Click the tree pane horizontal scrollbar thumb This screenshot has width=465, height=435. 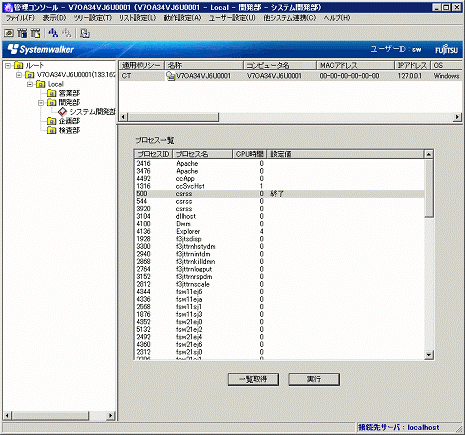click(51, 416)
